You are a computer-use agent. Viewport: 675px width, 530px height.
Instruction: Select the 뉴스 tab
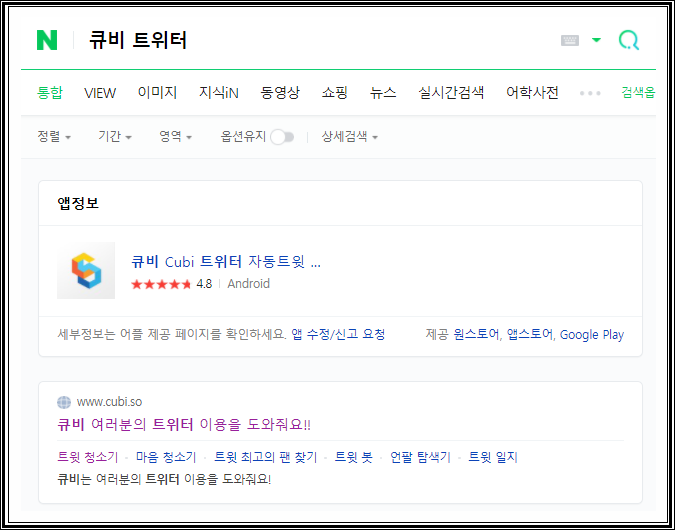point(383,93)
